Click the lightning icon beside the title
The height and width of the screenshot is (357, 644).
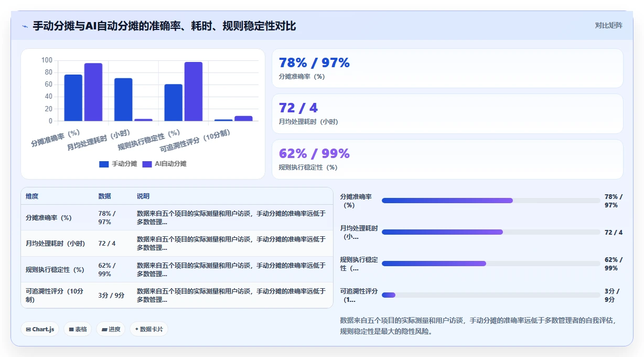point(25,26)
